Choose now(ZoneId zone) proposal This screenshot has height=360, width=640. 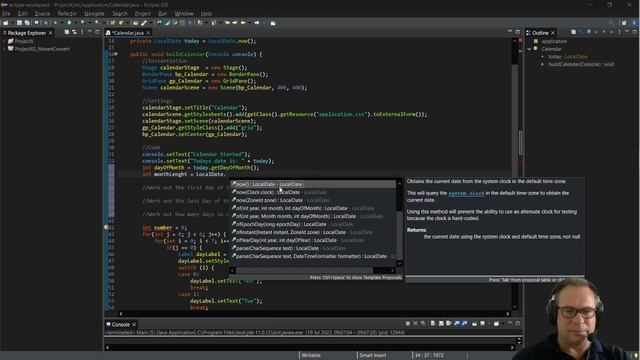coord(312,200)
